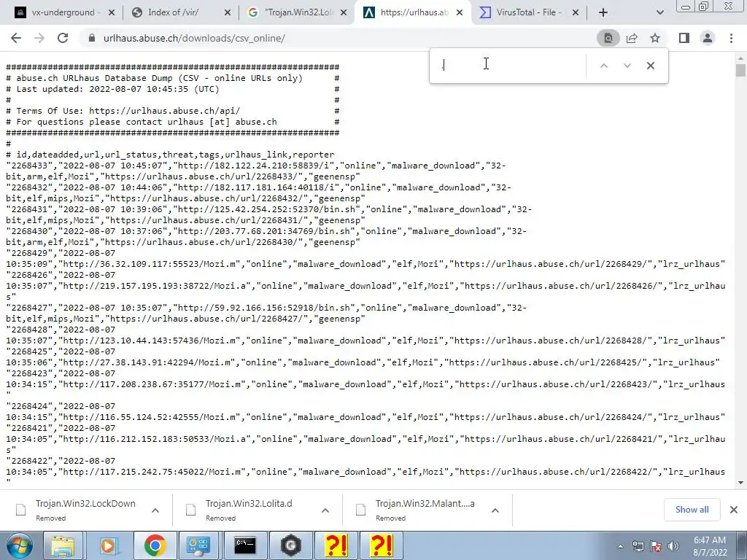This screenshot has height=560, width=747.
Task: Click scrollbar up arrow
Action: coord(740,58)
